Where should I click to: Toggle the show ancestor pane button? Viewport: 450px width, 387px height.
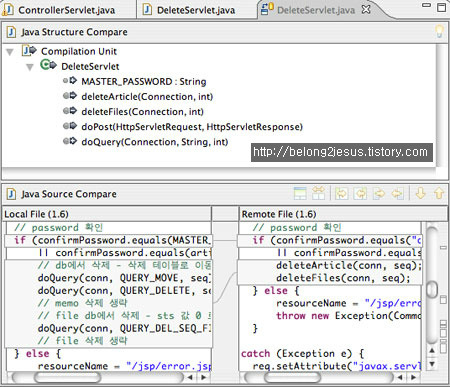click(300, 193)
